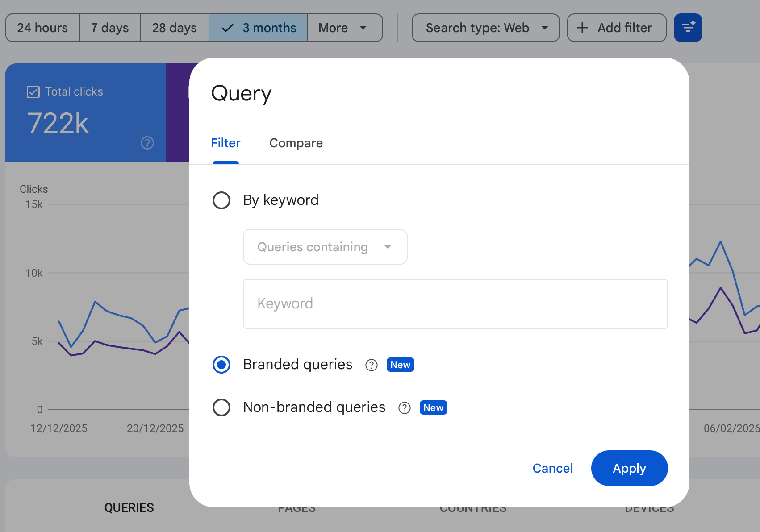The height and width of the screenshot is (532, 760).
Task: Select the 3 months date range
Action: 258,28
